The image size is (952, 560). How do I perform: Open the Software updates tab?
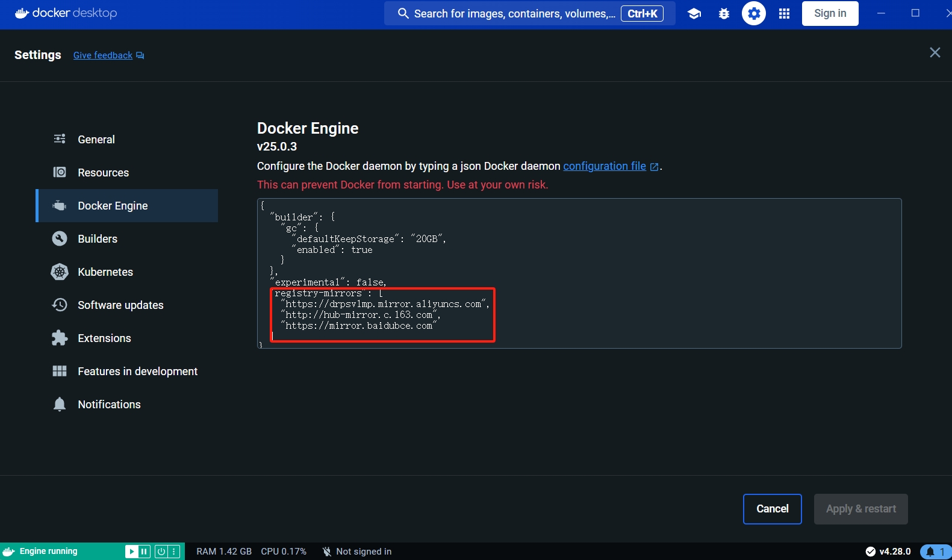[127, 305]
